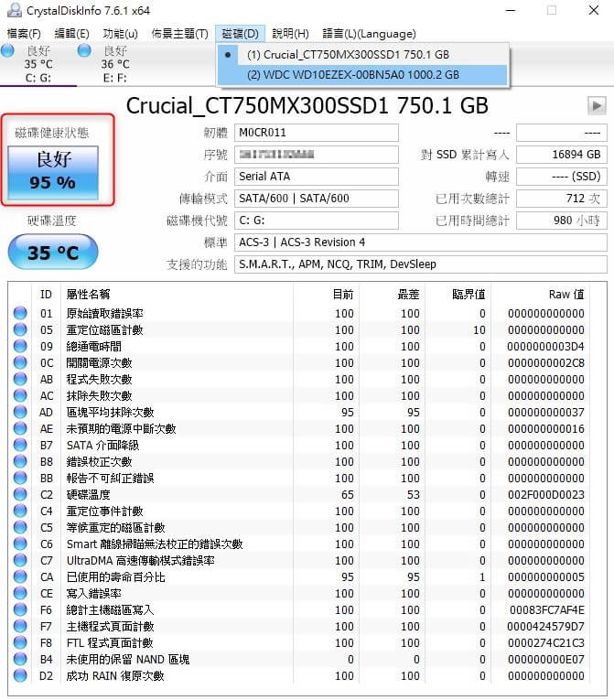
Task: Click the status icon for 等候重定的磁區計數
Action: [20, 527]
